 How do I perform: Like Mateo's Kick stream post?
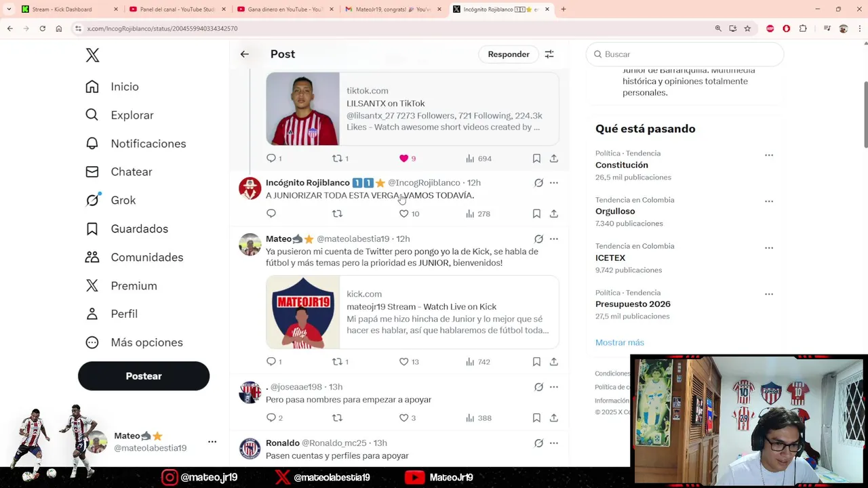[404, 362]
